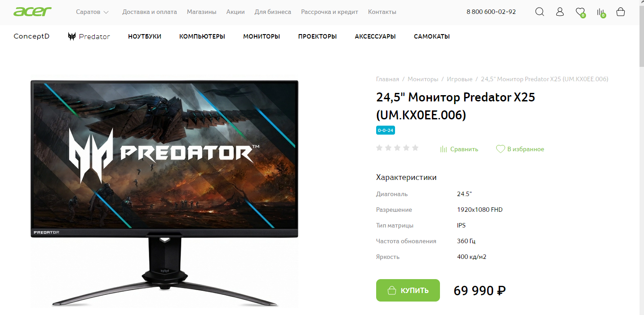
Task: Click the green КУПИТЬ button
Action: point(408,290)
